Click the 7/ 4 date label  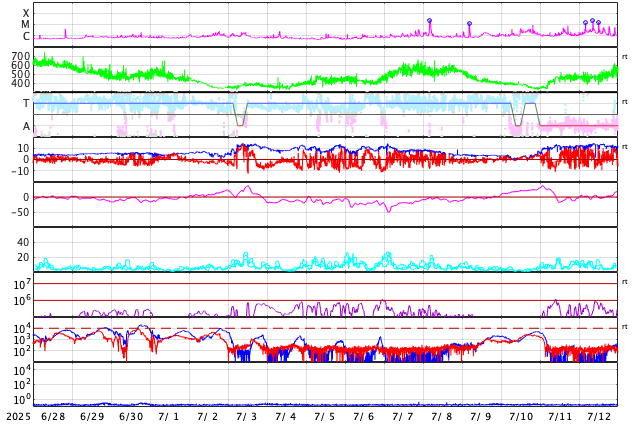point(286,417)
